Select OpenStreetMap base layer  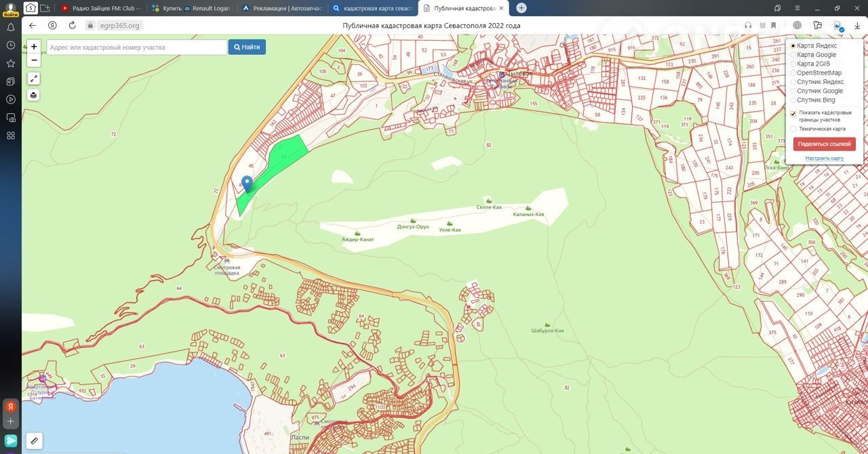click(x=793, y=73)
